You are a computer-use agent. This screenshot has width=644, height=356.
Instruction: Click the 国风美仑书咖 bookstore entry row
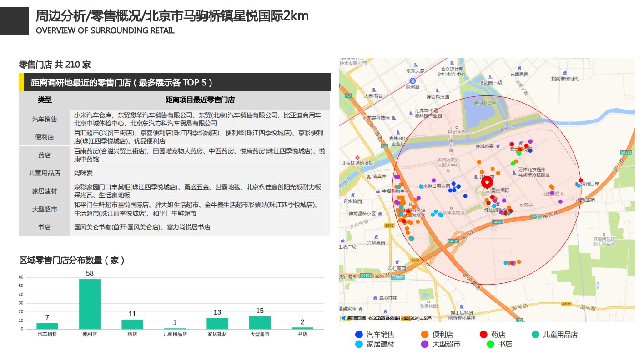tap(142, 227)
